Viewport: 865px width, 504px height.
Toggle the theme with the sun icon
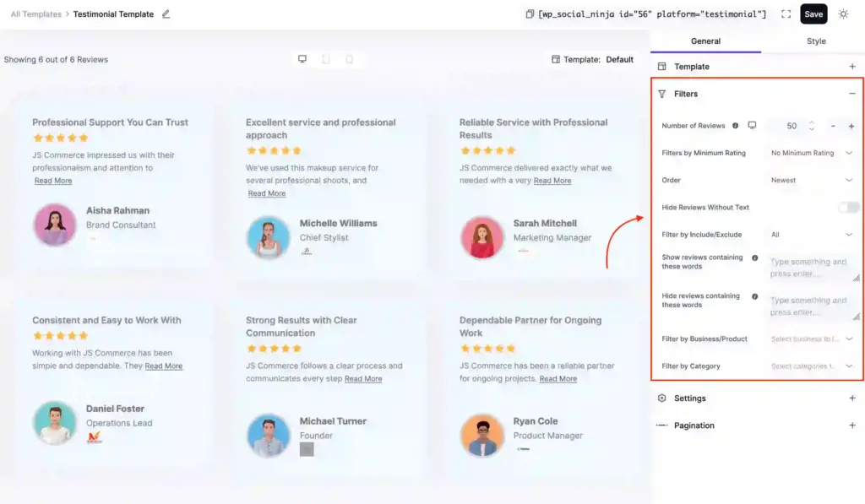[842, 14]
